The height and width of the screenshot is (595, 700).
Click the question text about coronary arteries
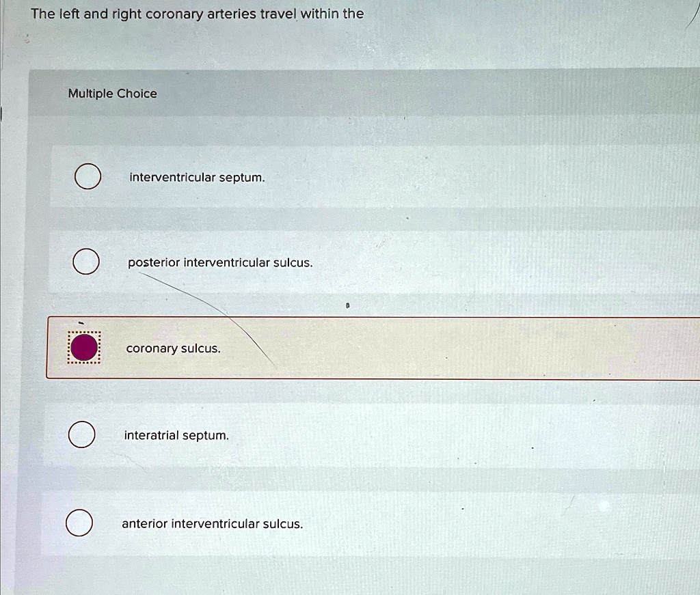point(196,14)
